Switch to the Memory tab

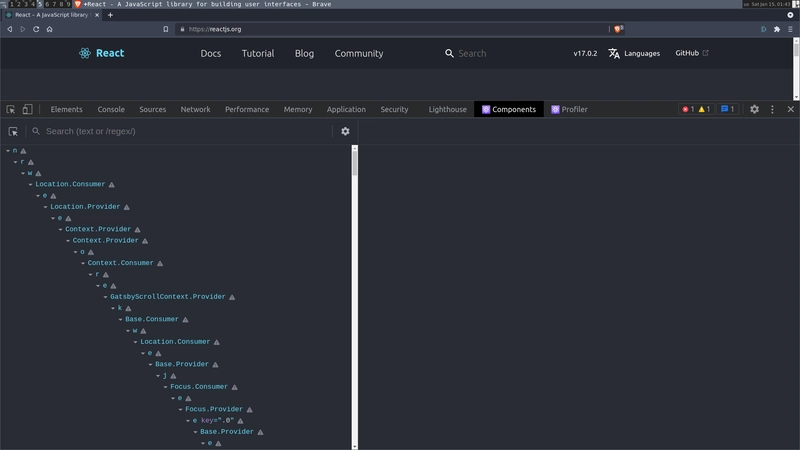pyautogui.click(x=298, y=109)
